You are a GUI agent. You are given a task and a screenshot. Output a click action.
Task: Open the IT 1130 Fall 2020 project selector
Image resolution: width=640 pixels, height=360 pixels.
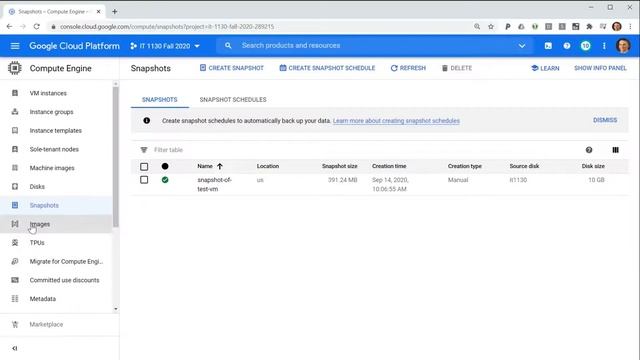(165, 46)
